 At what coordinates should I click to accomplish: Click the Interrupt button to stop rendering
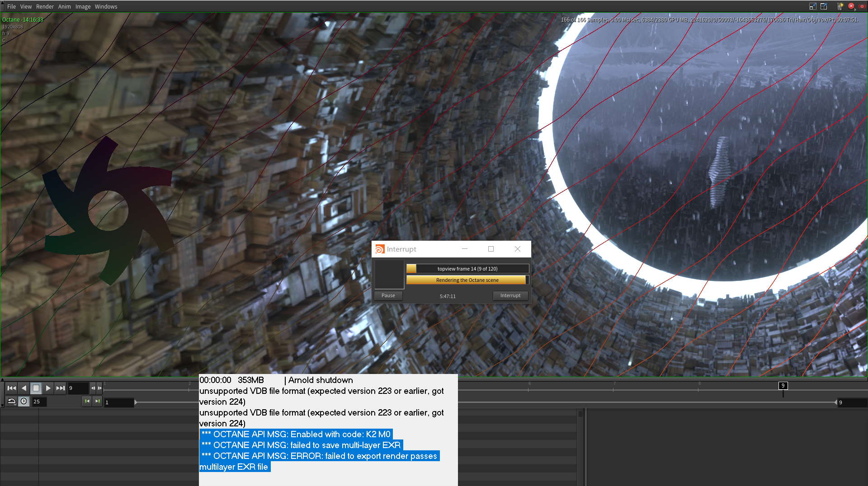[x=510, y=295]
